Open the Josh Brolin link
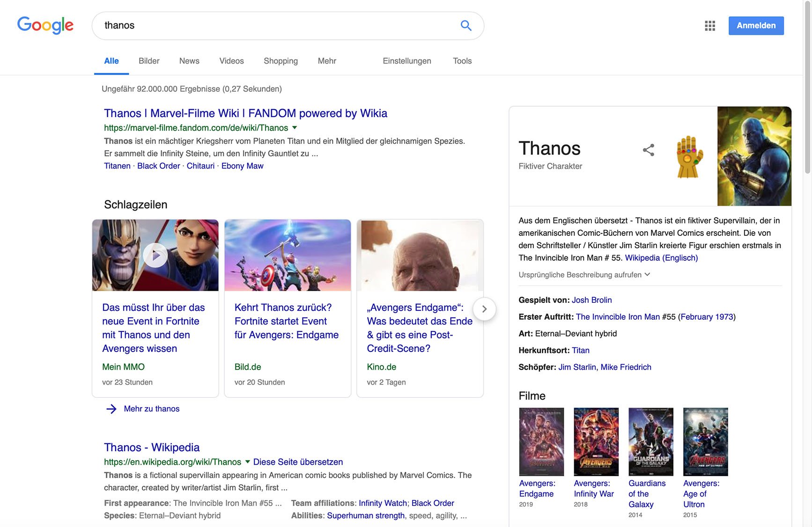812x527 pixels. tap(591, 300)
